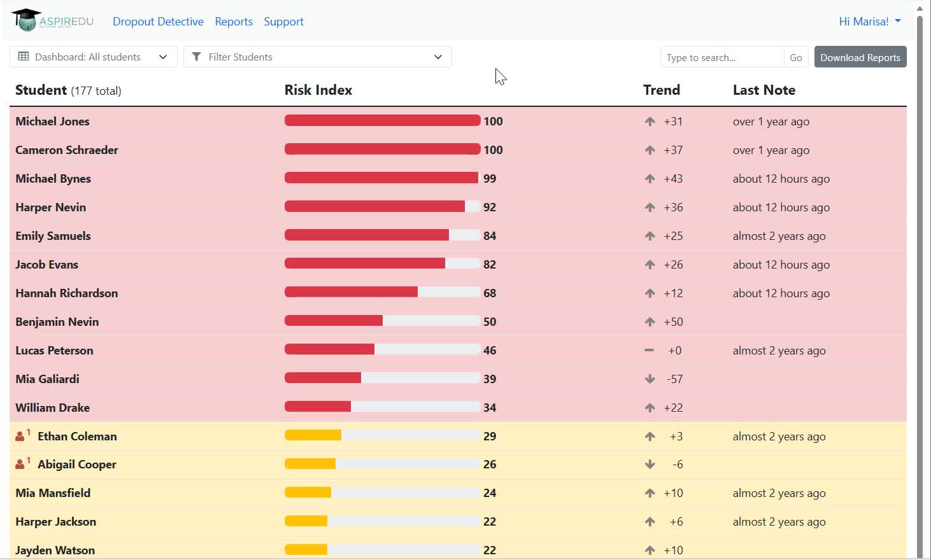The image size is (931, 560).
Task: Click Benjamin Nevin risk index bar
Action: click(382, 321)
